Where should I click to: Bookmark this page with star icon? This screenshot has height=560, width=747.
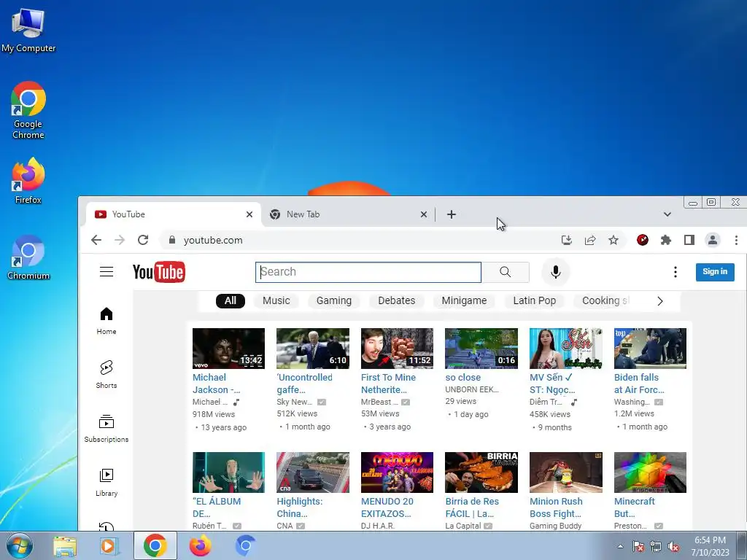click(614, 240)
